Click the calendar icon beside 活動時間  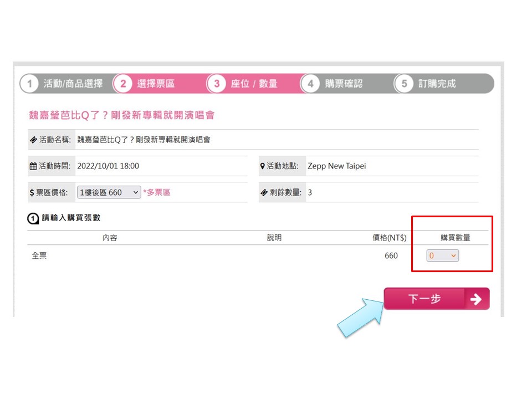[x=33, y=166]
